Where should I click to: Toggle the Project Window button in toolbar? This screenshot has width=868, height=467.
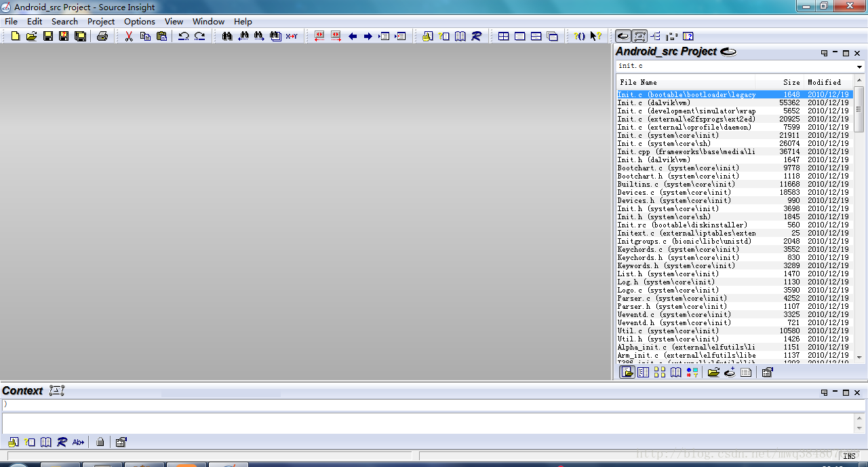(x=623, y=36)
